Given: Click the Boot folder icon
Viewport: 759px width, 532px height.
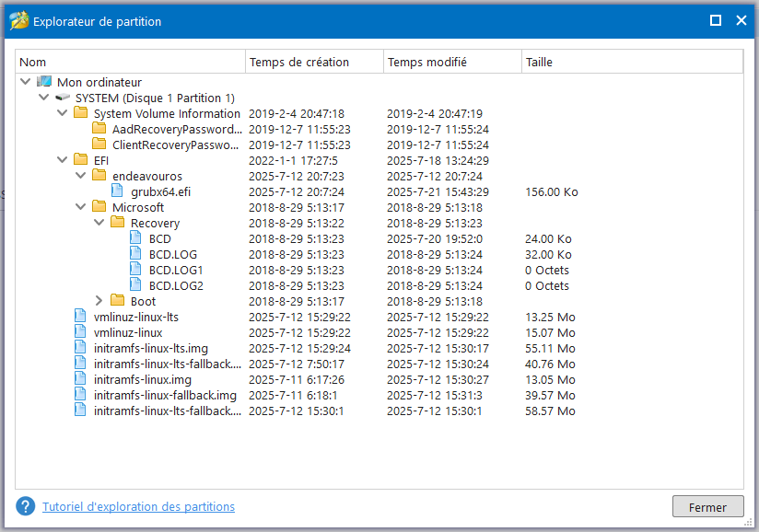Looking at the screenshot, I should pyautogui.click(x=117, y=301).
